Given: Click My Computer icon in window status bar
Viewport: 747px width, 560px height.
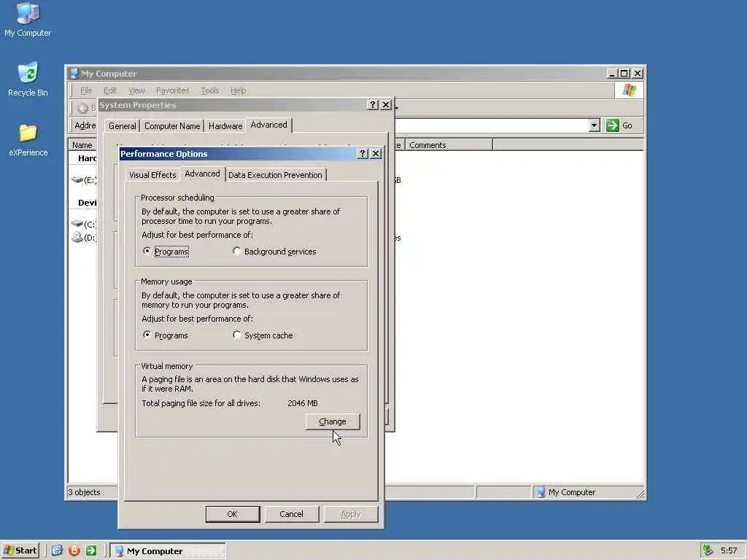Looking at the screenshot, I should (x=541, y=492).
